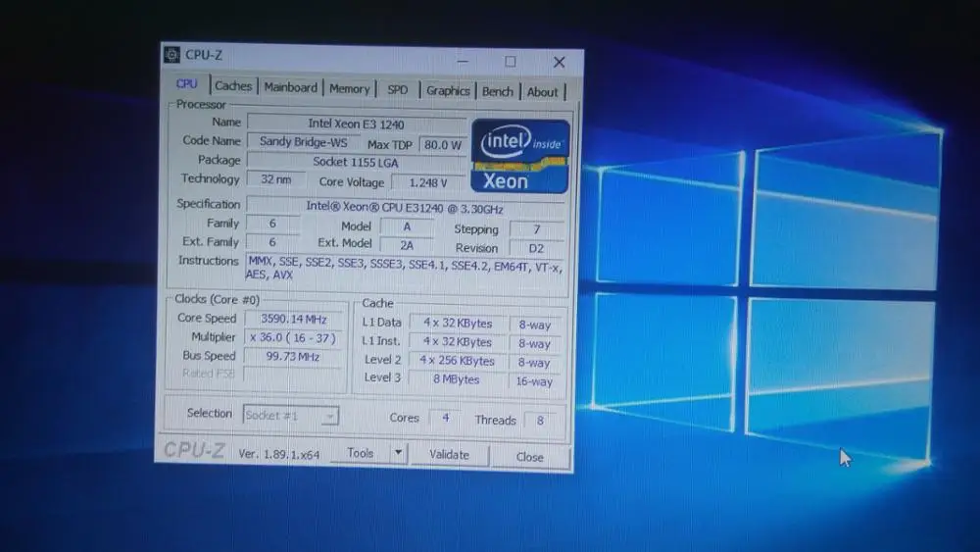Click the version text Ver. 1.89.1.x64
The height and width of the screenshot is (552, 980).
click(278, 454)
